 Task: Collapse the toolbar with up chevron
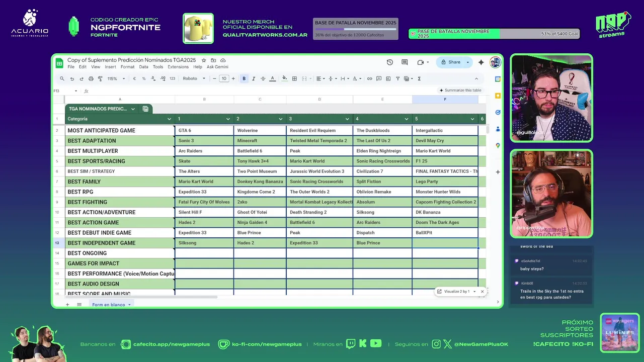pos(476,78)
